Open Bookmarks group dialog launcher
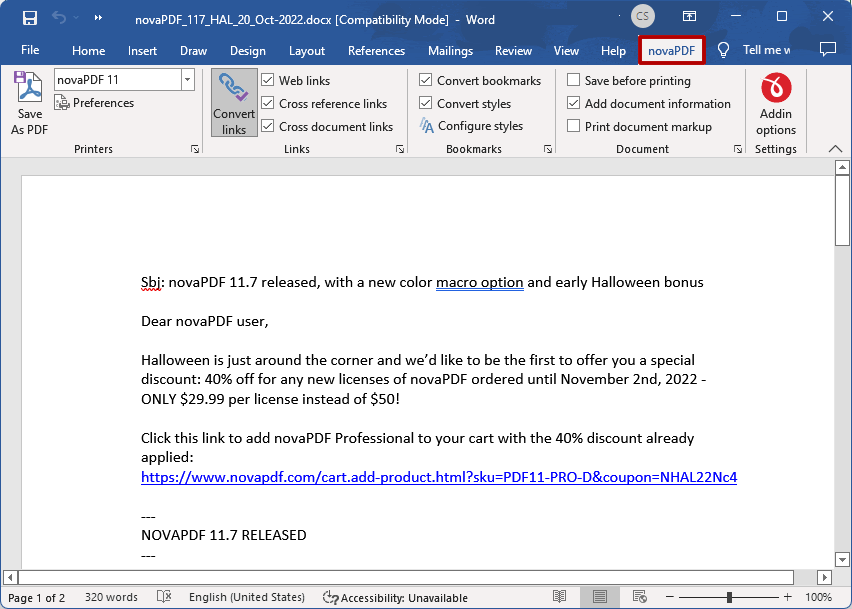852x609 pixels. (x=548, y=149)
